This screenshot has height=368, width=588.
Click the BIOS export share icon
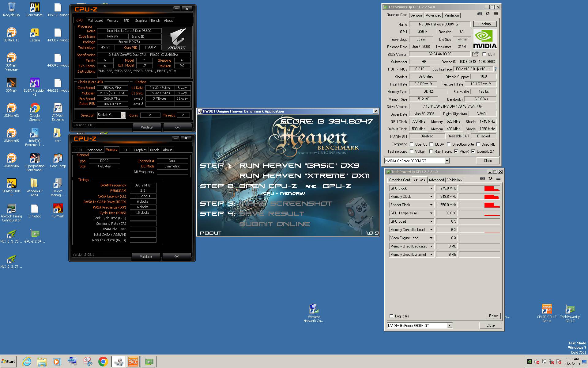pos(475,54)
